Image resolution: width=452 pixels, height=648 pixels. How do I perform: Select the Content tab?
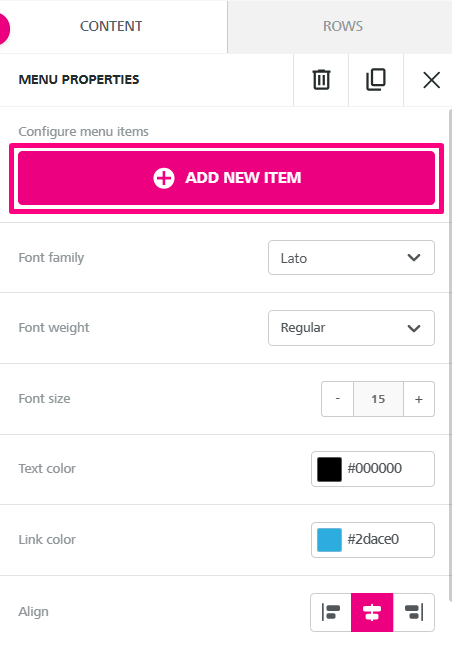(111, 26)
